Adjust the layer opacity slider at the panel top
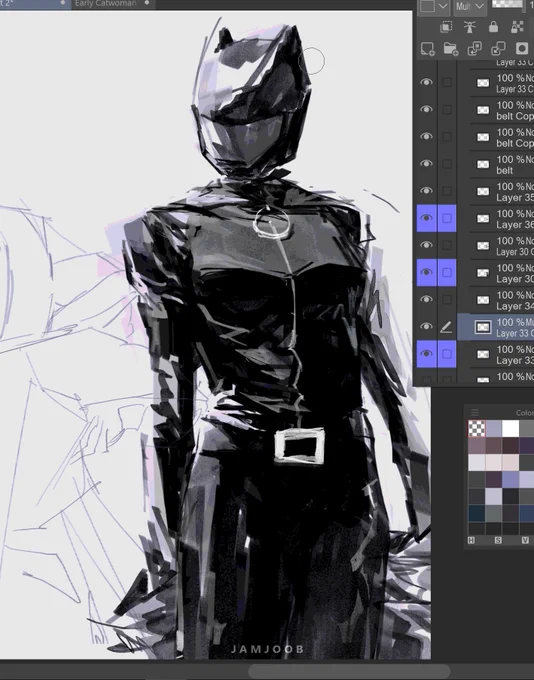 point(511,5)
